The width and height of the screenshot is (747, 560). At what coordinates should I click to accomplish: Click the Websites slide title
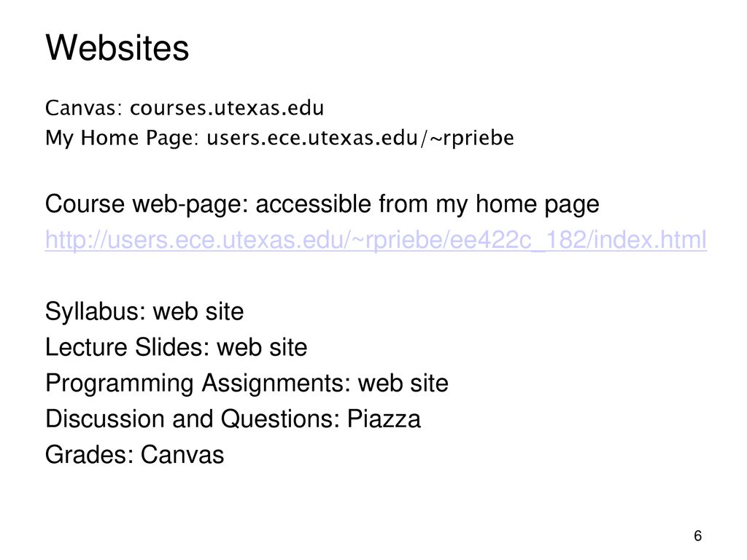[x=117, y=47]
